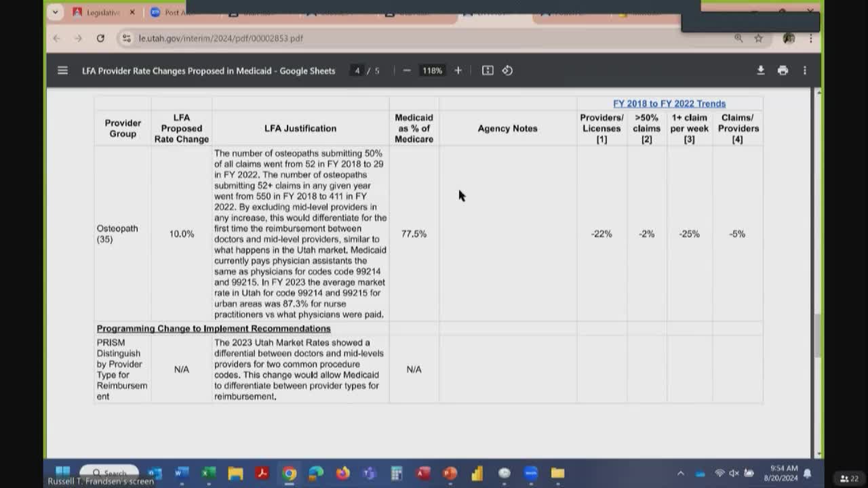Open the Calculator app from the taskbar
Image resolution: width=868 pixels, height=488 pixels.
[x=397, y=473]
